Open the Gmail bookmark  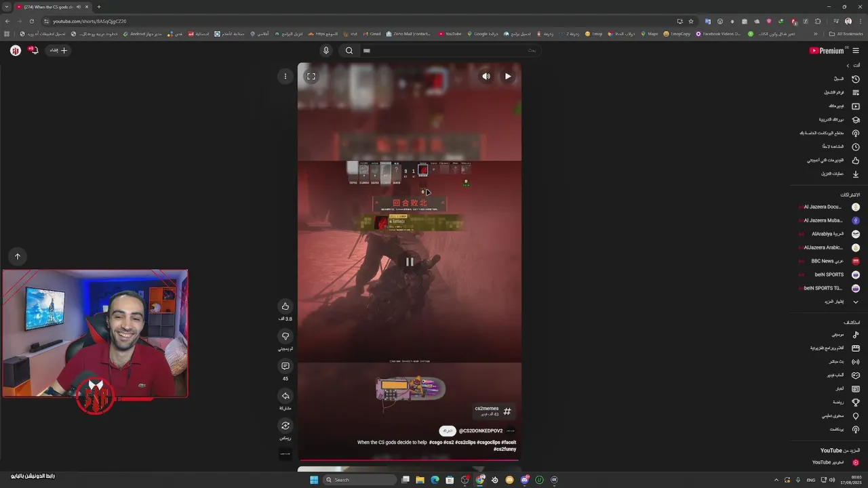[371, 34]
